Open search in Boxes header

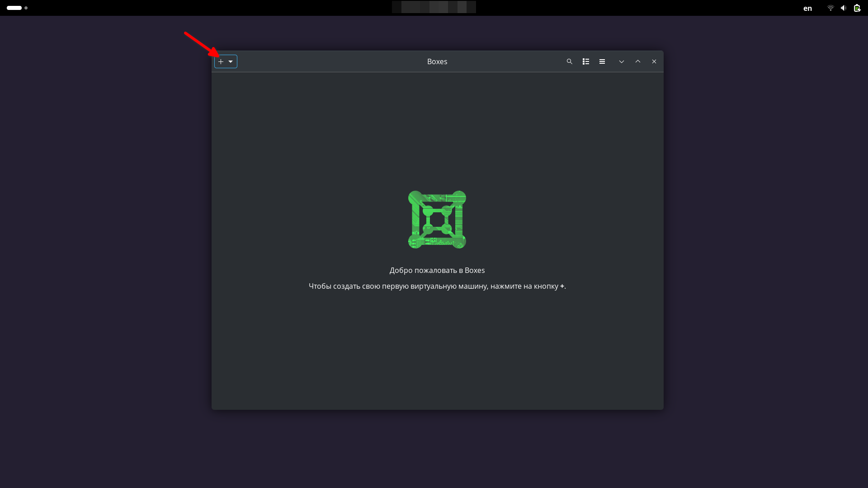point(570,61)
